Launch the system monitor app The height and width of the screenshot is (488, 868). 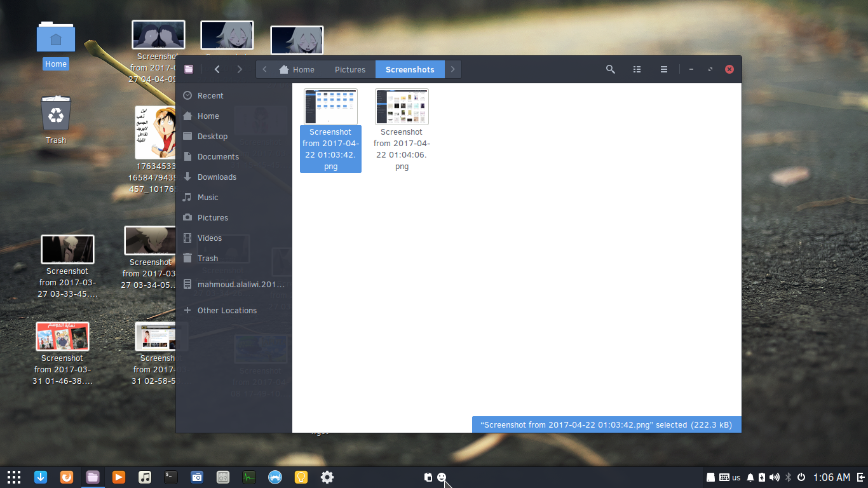pos(249,477)
